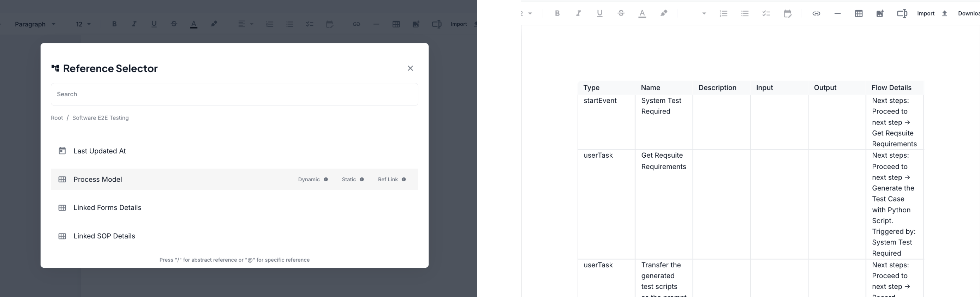980x297 pixels.
Task: Click highlighter icon in the undimmed toolbar
Action: coord(664,13)
